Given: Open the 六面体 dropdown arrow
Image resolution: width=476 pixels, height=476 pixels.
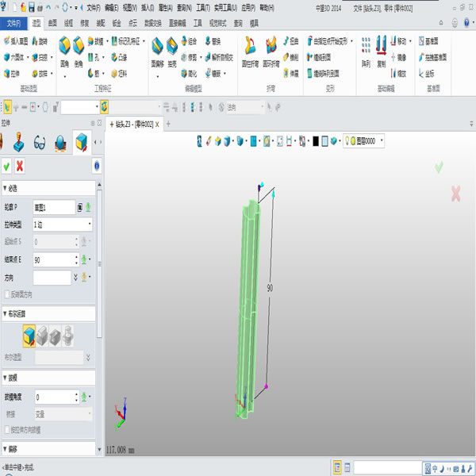Looking at the screenshot, I should [28, 57].
